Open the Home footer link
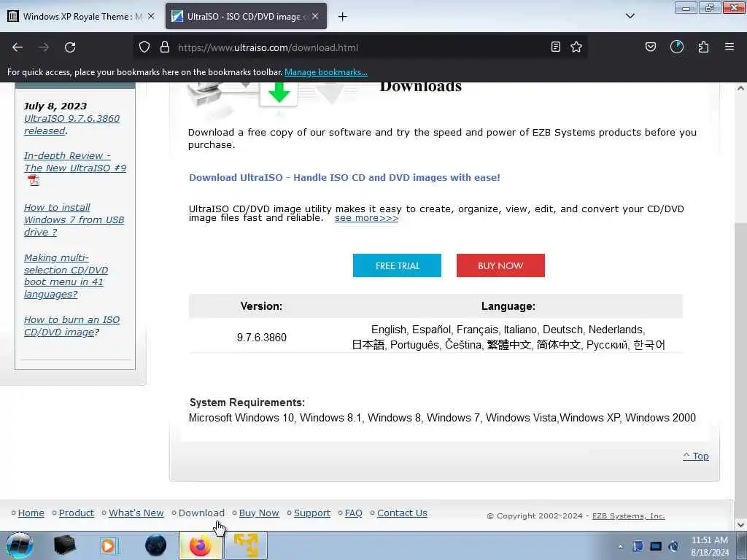Viewport: 747px width, 560px height. [x=31, y=513]
